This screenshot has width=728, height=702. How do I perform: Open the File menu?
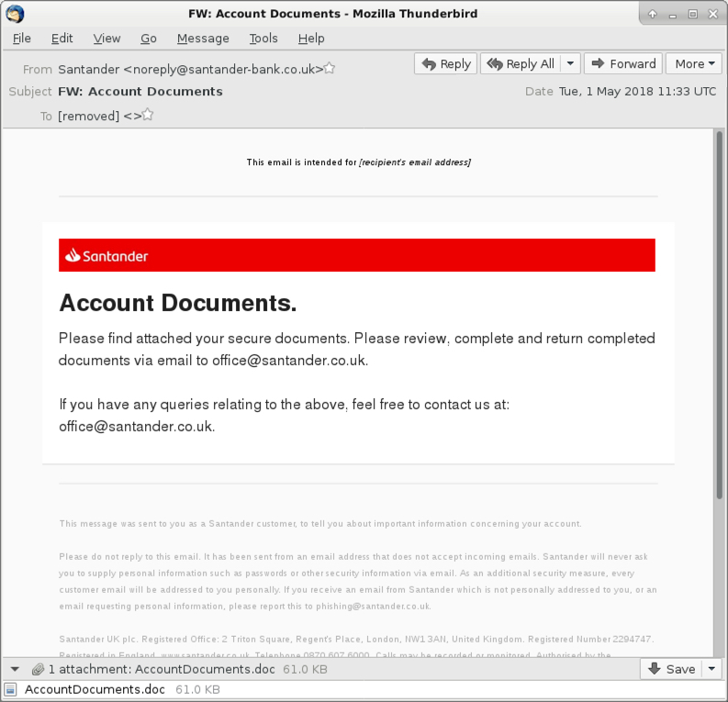[22, 39]
